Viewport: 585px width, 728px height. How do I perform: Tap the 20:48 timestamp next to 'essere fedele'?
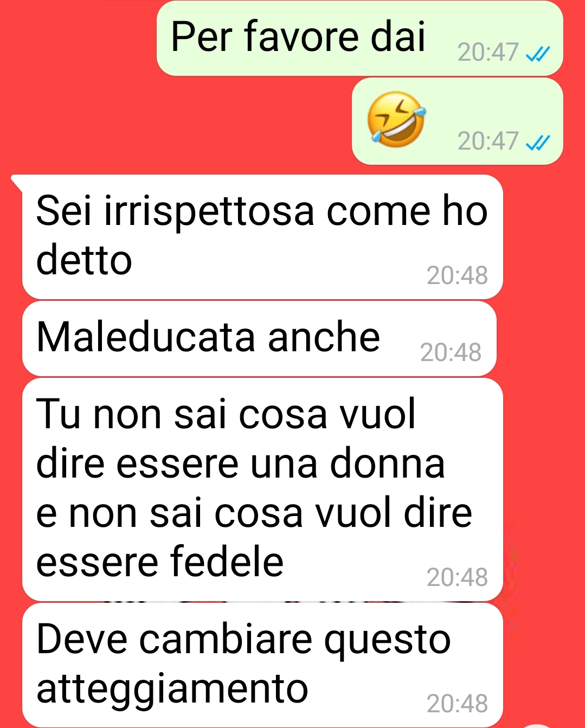[457, 578]
